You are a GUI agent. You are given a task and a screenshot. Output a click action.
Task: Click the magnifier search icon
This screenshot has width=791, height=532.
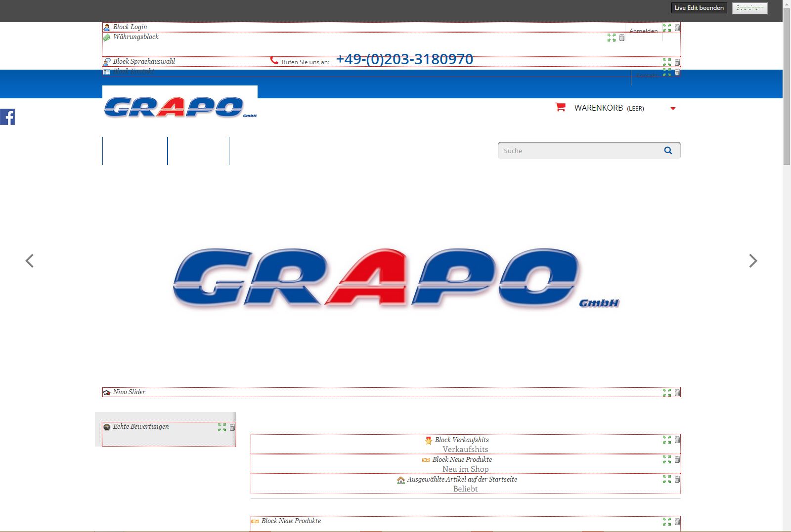pyautogui.click(x=668, y=151)
